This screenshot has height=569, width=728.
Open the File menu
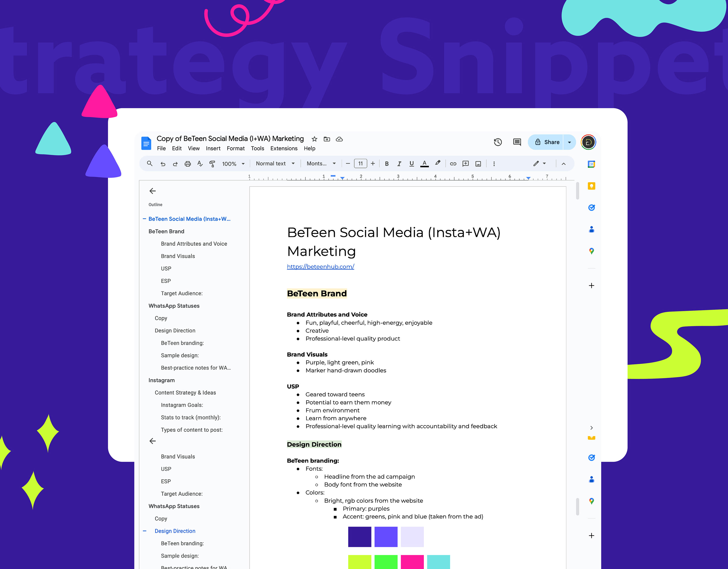pos(161,148)
